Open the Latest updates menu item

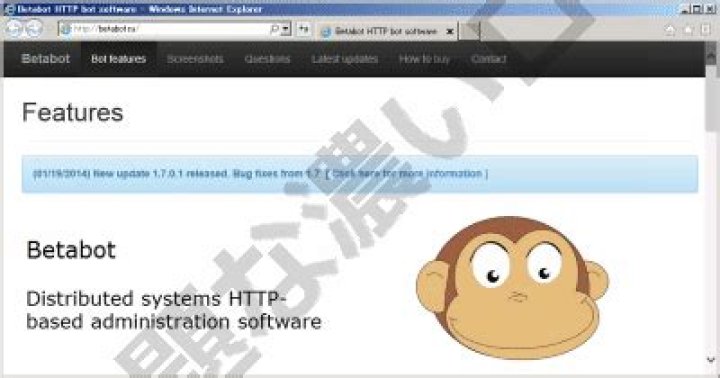pos(345,59)
